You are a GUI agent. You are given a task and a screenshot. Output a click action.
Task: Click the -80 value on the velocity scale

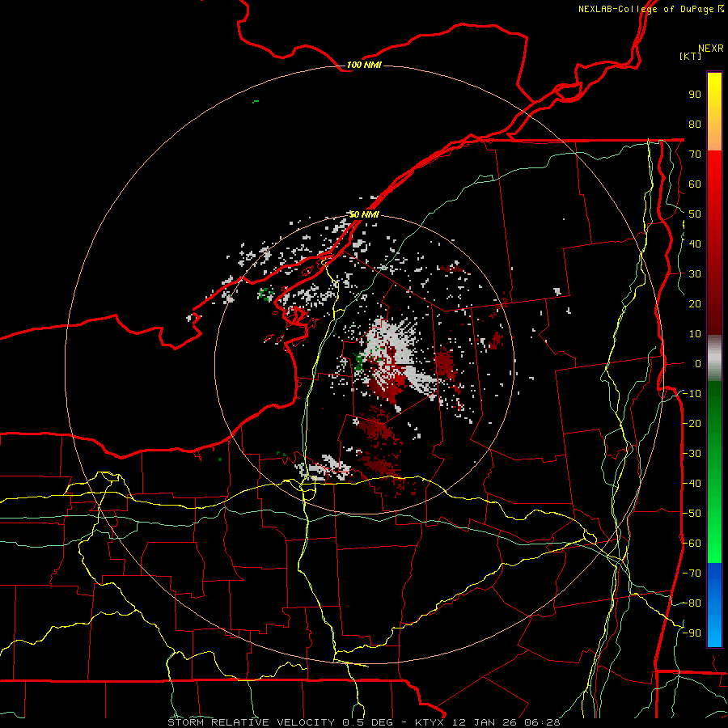click(x=692, y=603)
